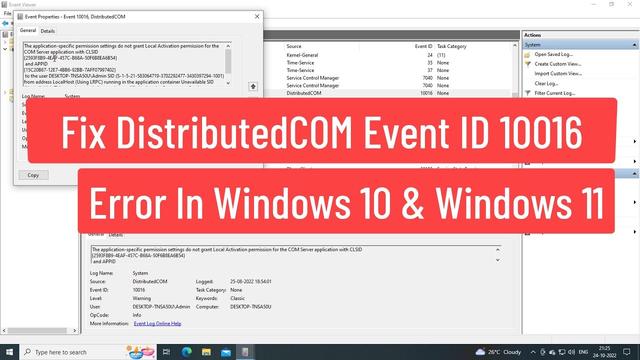Open Task View from the taskbar
Image resolution: width=640 pixels, height=360 pixels.
(166, 352)
